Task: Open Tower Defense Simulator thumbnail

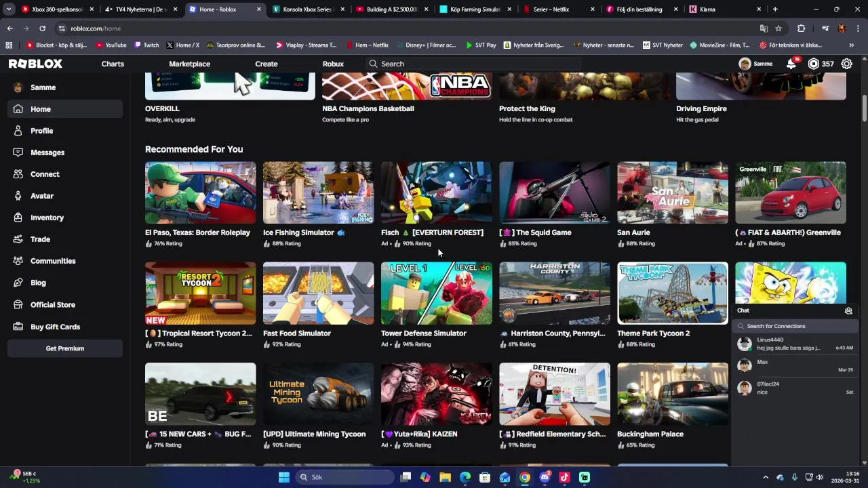Action: coord(436,293)
